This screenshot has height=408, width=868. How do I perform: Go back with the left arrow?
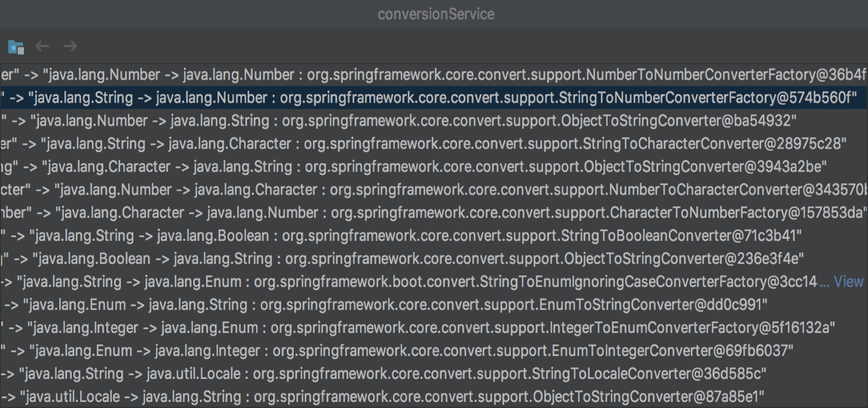pyautogui.click(x=42, y=46)
